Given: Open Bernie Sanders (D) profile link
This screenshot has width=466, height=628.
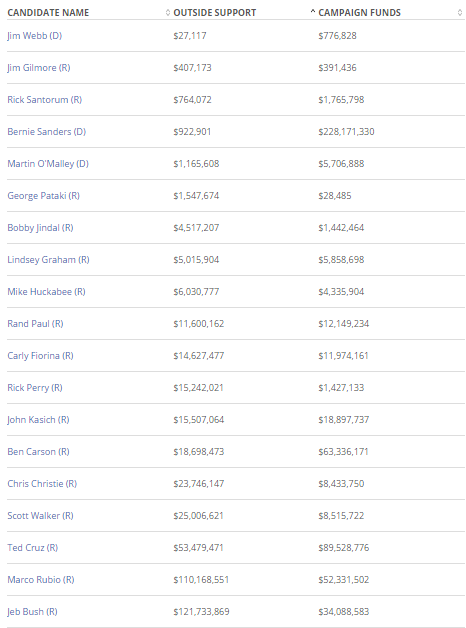Looking at the screenshot, I should pyautogui.click(x=46, y=132).
